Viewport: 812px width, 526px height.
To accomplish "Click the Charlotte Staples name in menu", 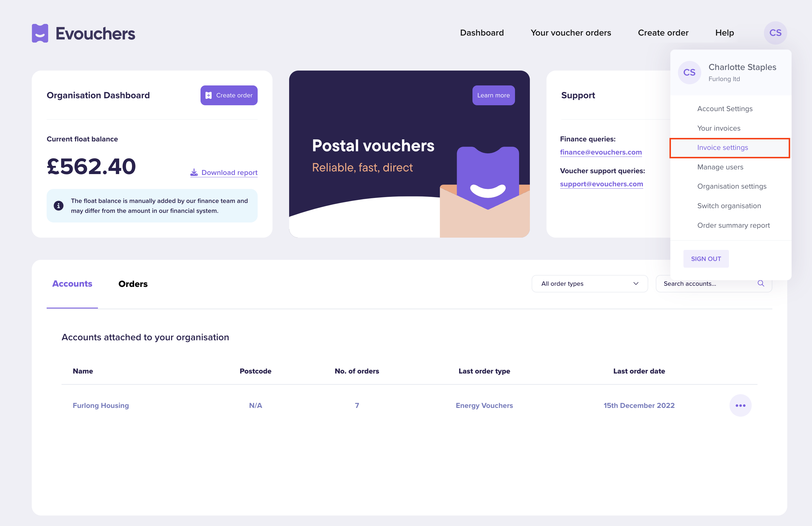I will tap(742, 67).
